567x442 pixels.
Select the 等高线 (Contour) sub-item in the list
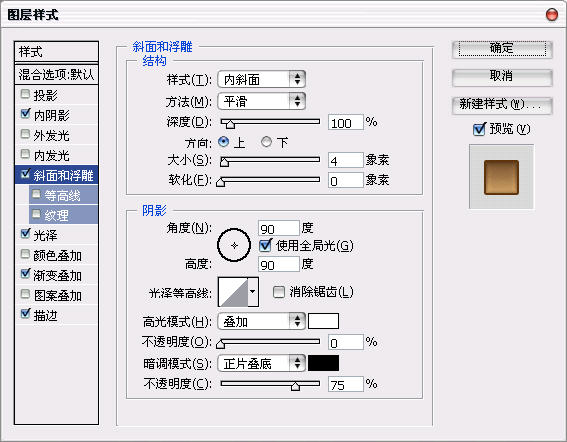tap(63, 195)
